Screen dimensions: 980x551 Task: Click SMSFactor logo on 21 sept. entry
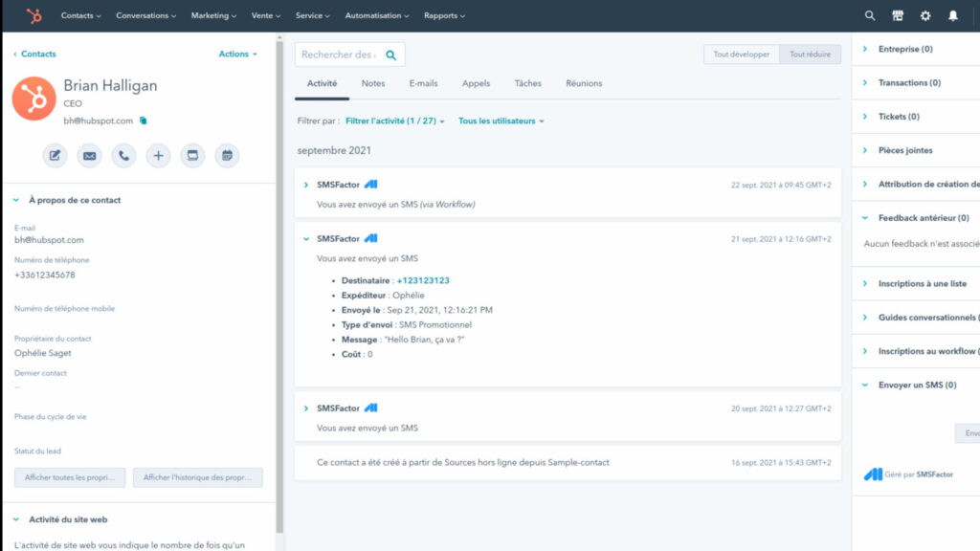[x=370, y=238]
